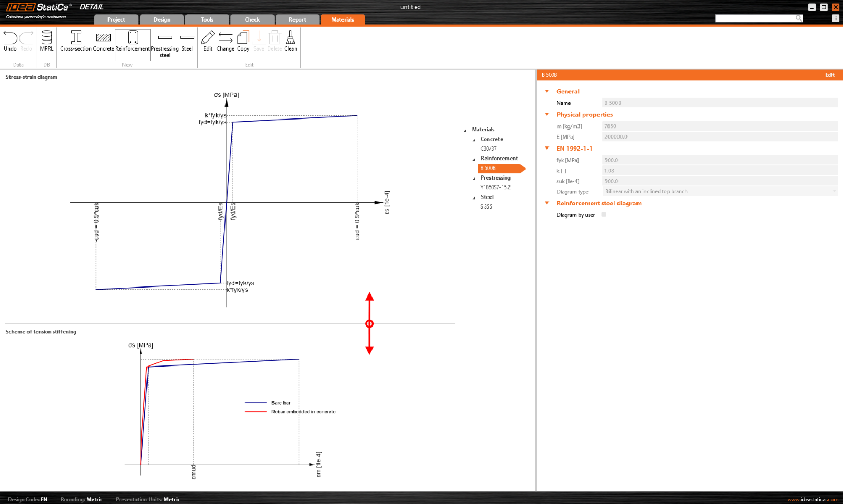843x504 pixels.
Task: Click inside the search field at top right
Action: coord(756,17)
